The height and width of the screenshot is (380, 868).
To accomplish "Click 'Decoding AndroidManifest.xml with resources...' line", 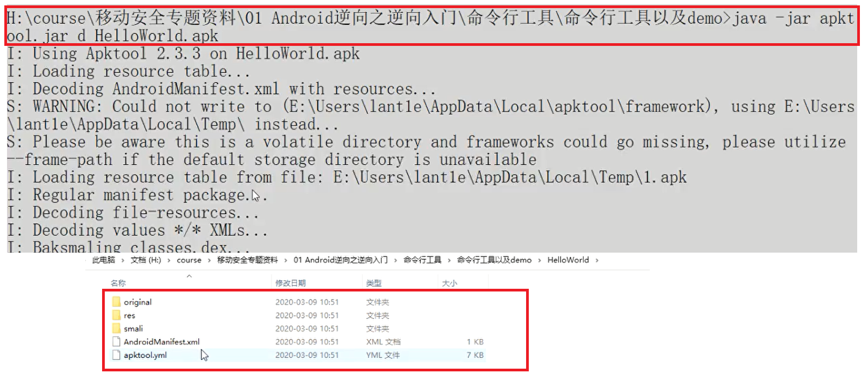I will tap(221, 89).
